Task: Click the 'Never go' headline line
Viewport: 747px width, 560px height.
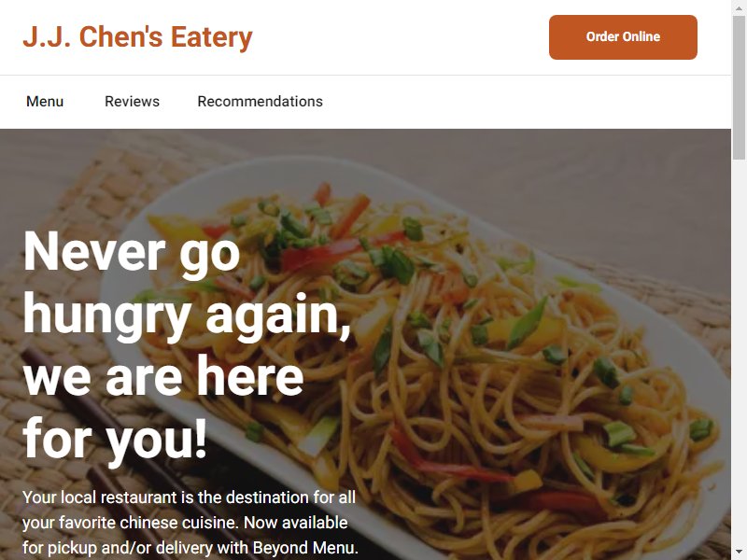Action: [132, 253]
